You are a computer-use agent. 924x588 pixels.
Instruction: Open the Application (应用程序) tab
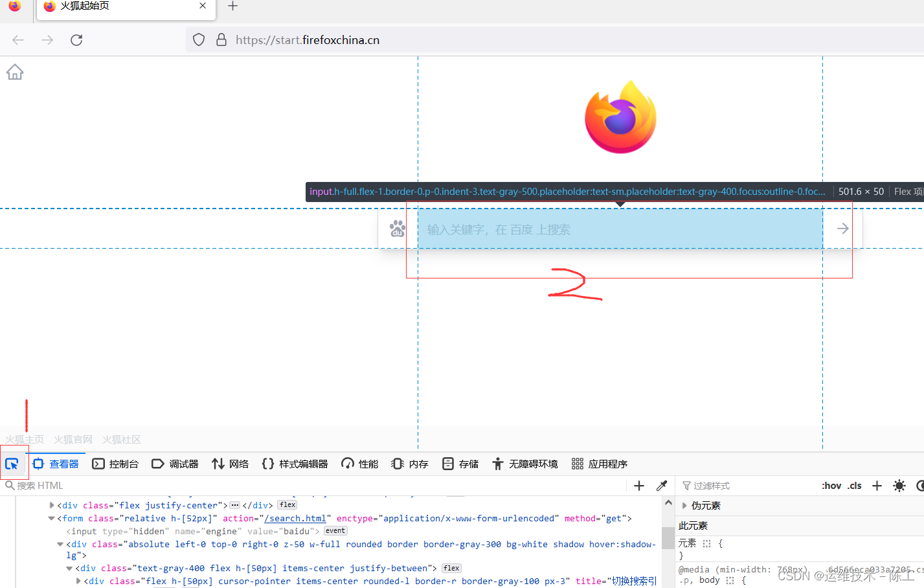tap(600, 464)
